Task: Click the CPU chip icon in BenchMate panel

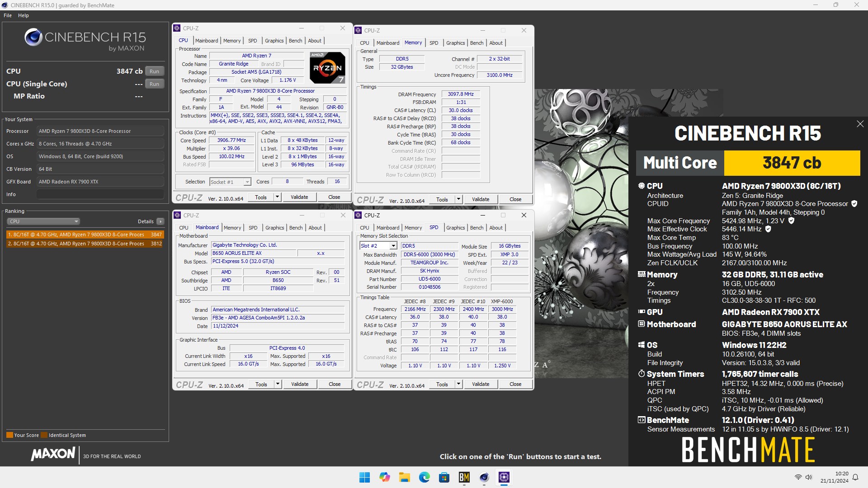Action: coord(641,186)
